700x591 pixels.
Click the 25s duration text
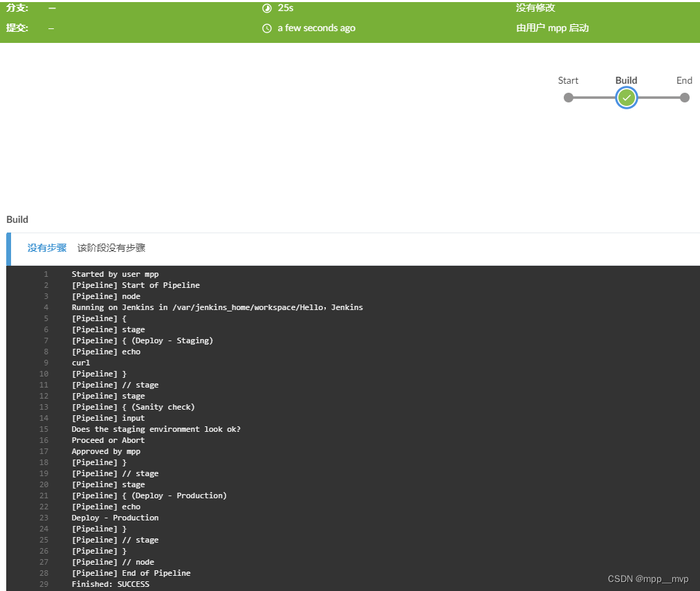tap(286, 8)
